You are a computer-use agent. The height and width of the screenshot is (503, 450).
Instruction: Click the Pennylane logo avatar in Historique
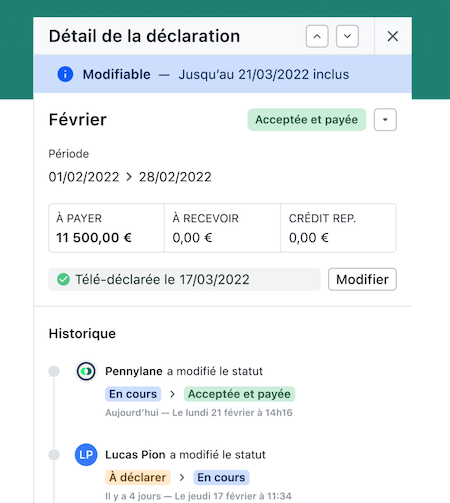[86, 371]
